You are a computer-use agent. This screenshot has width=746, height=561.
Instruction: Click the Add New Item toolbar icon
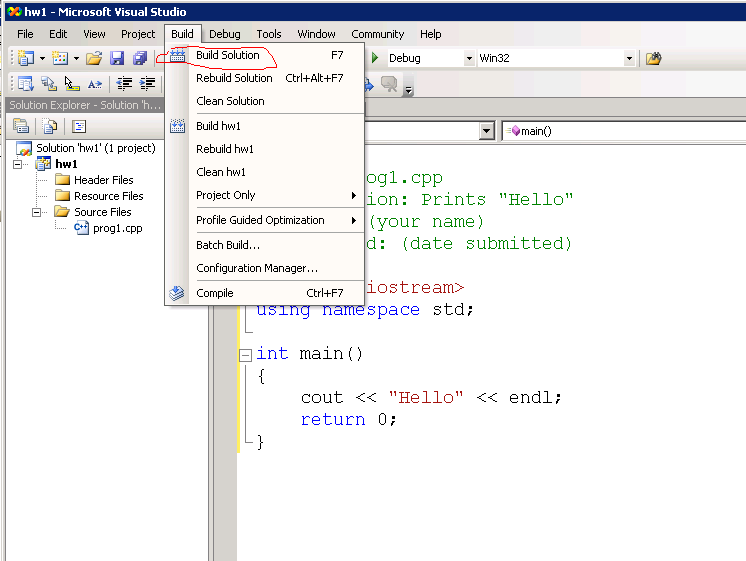tap(60, 58)
